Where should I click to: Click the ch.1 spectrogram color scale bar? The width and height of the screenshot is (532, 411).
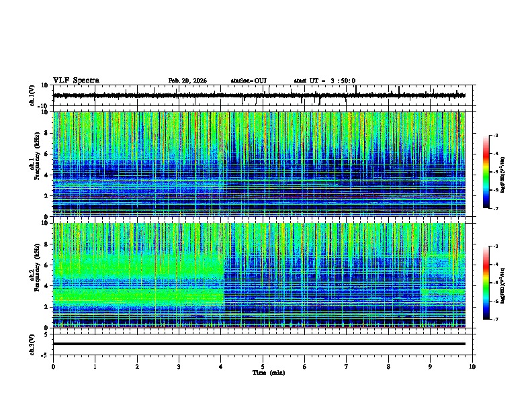(486, 172)
